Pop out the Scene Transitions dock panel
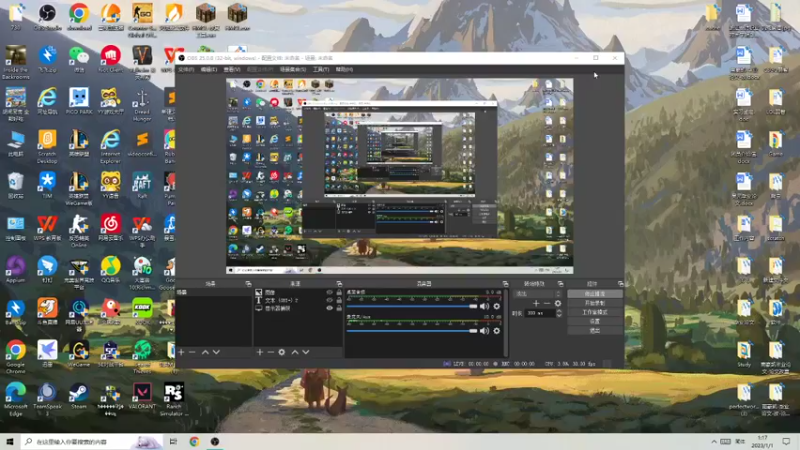Image resolution: width=800 pixels, height=450 pixels. pos(561,284)
